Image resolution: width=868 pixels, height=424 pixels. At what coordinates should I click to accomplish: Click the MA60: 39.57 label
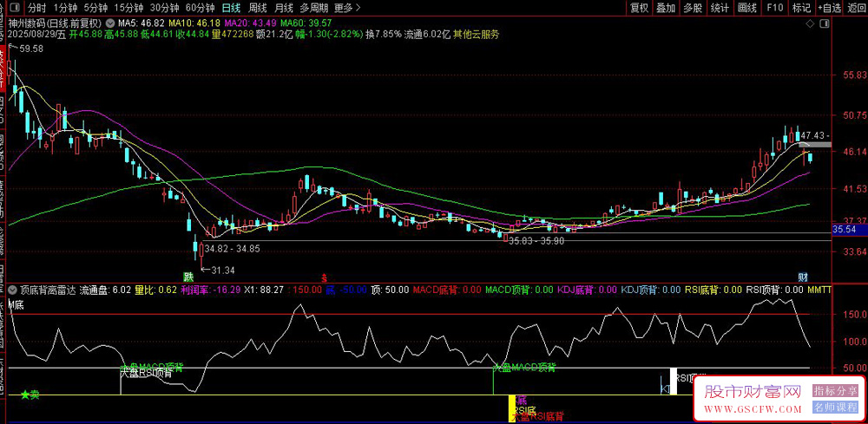click(306, 23)
